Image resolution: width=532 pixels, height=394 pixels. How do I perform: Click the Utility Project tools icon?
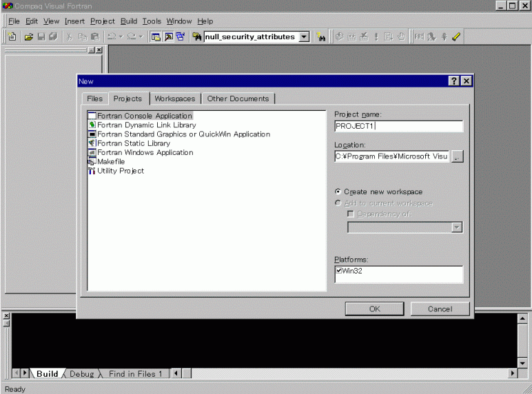pyautogui.click(x=92, y=171)
